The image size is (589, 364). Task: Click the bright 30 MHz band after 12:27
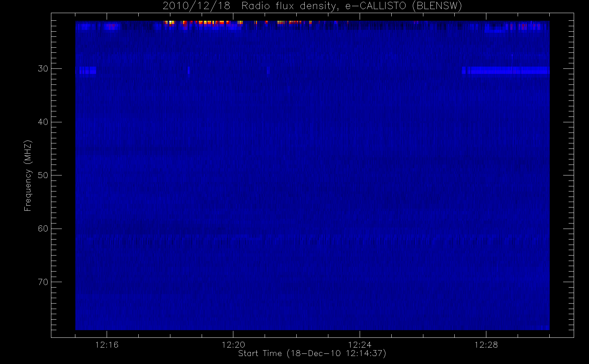[506, 70]
